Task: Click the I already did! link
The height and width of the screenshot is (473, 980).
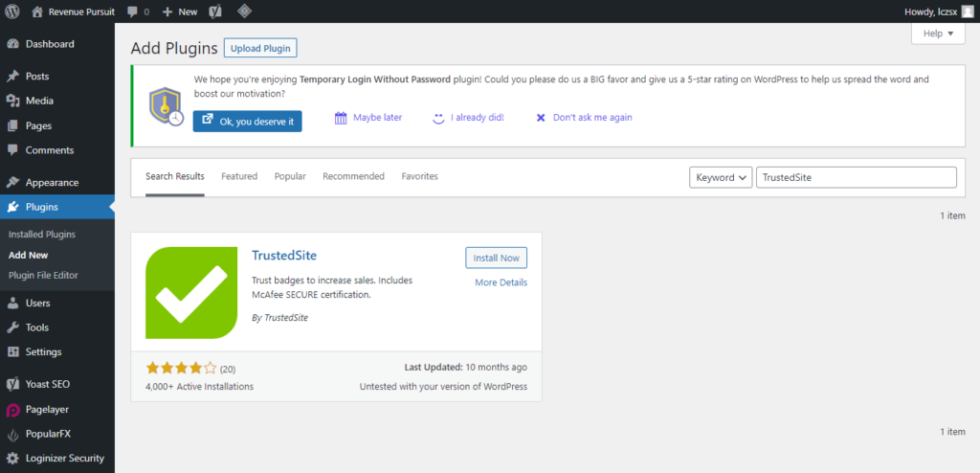Action: point(478,117)
